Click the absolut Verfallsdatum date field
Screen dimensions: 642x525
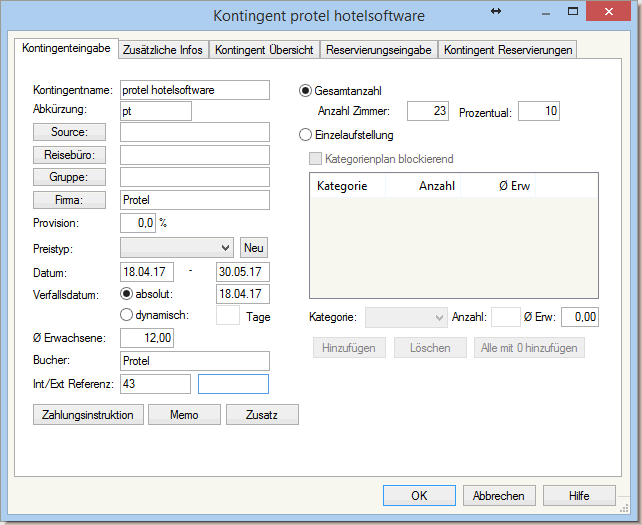pyautogui.click(x=243, y=294)
